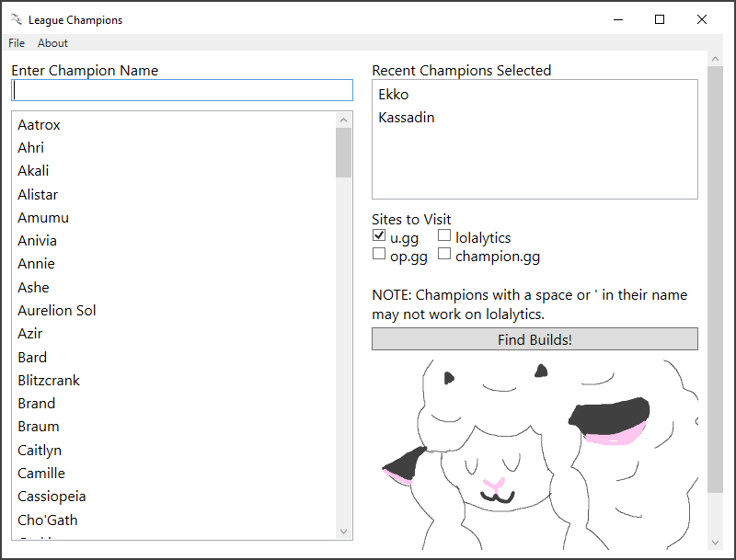Select Caitlyn in the champion list
The width and height of the screenshot is (736, 560).
point(174,450)
